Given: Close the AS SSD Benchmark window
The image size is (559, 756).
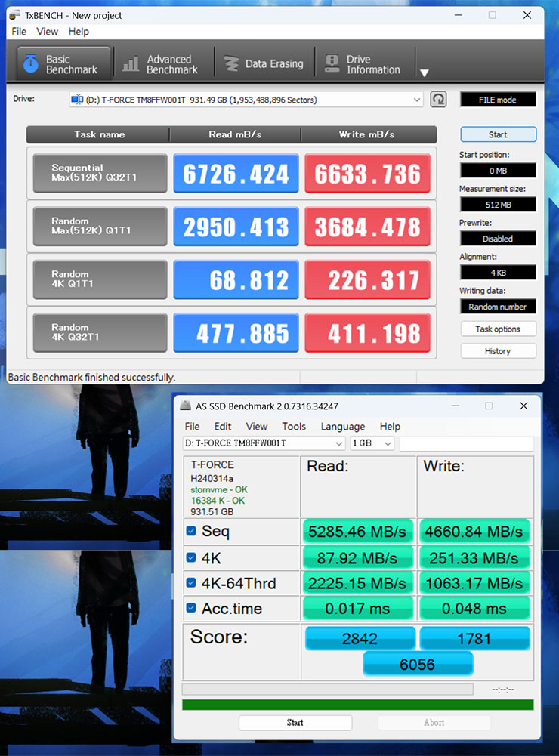Looking at the screenshot, I should click(523, 406).
